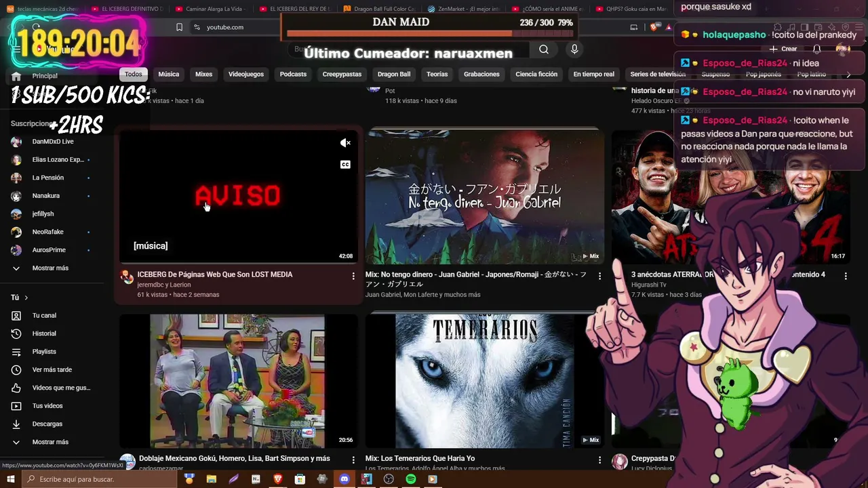Open the No tengo dinero mix thumbnail
Viewport: 868px width, 488px height.
[x=484, y=196]
